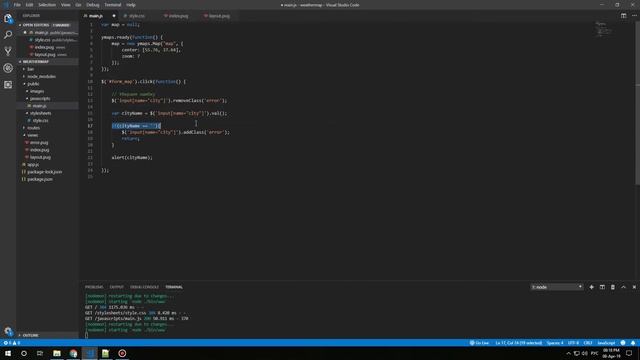Click Go Live in the status bar
The image size is (640, 360).
point(479,343)
